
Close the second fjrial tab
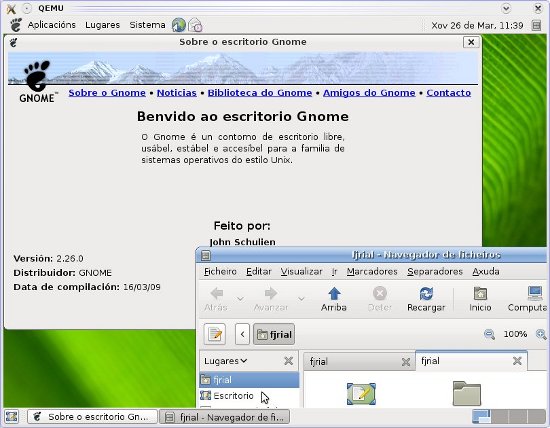click(x=517, y=361)
